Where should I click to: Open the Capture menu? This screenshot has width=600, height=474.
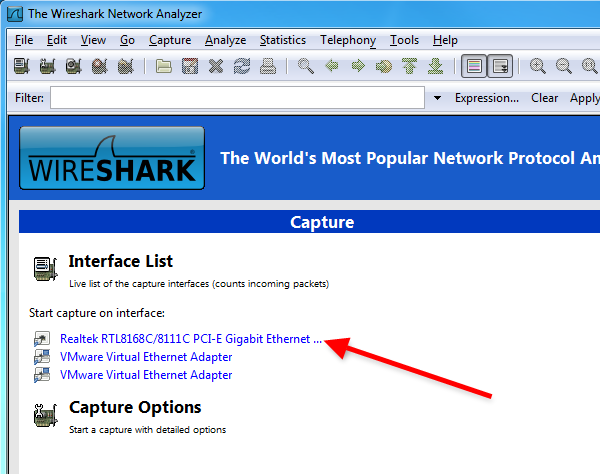(169, 40)
